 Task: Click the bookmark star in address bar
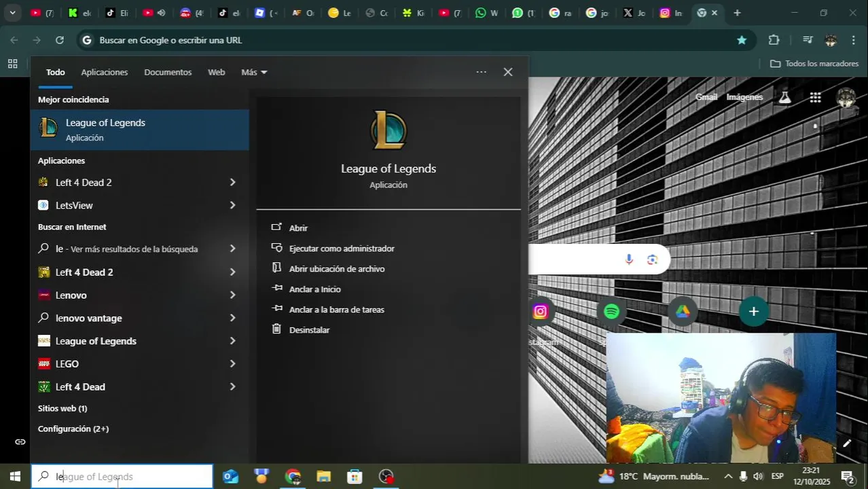pyautogui.click(x=742, y=40)
